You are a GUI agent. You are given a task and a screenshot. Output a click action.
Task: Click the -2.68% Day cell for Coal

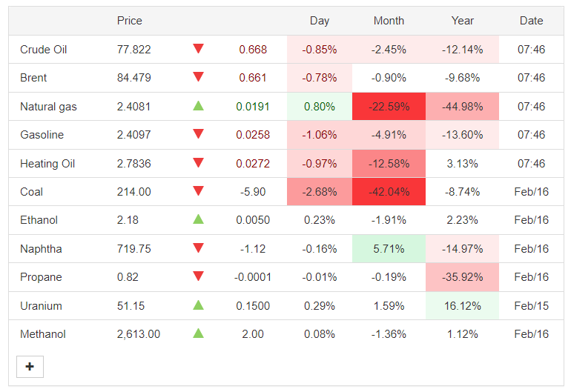pos(320,192)
